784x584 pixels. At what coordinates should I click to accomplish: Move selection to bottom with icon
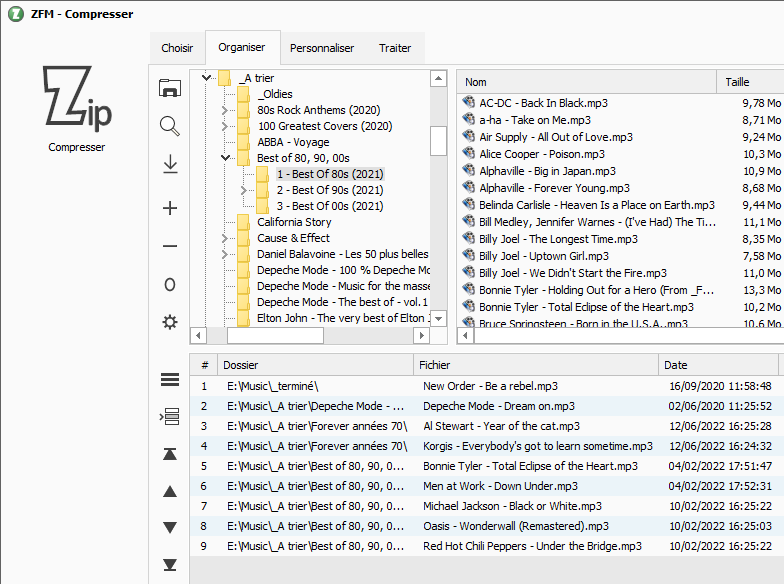pyautogui.click(x=170, y=565)
